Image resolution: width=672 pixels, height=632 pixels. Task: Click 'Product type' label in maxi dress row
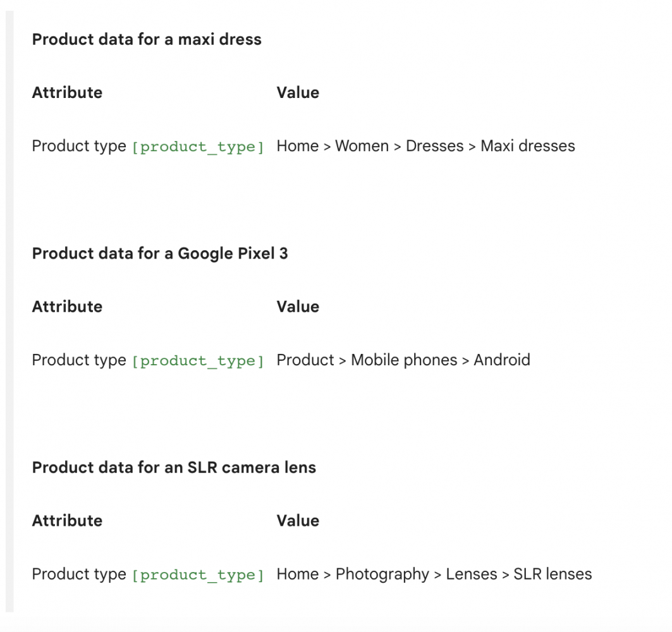coord(79,147)
